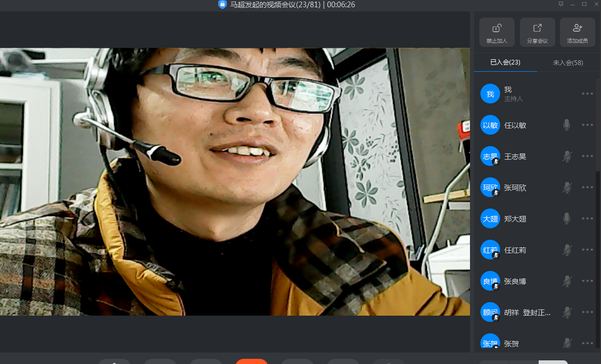The width and height of the screenshot is (601, 364).
Task: Open more options for 任以敏
Action: pos(587,125)
